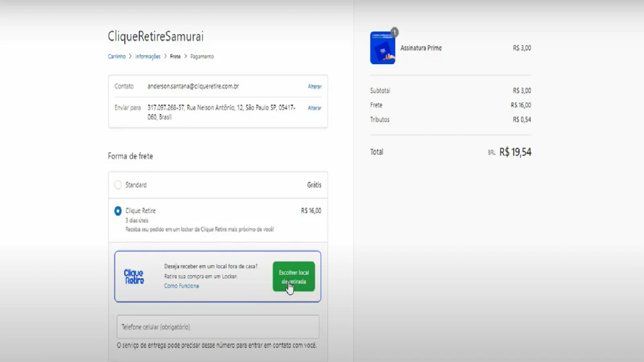Click the CliqueRetireSamurai store title
This screenshot has width=644, height=362.
[156, 36]
